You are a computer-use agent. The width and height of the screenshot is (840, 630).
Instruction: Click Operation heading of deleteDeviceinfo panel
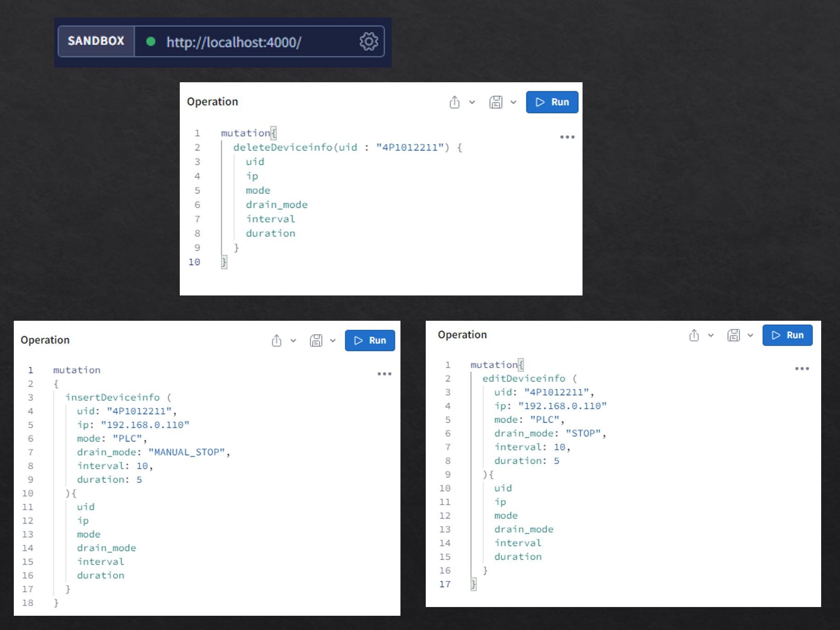pos(212,102)
